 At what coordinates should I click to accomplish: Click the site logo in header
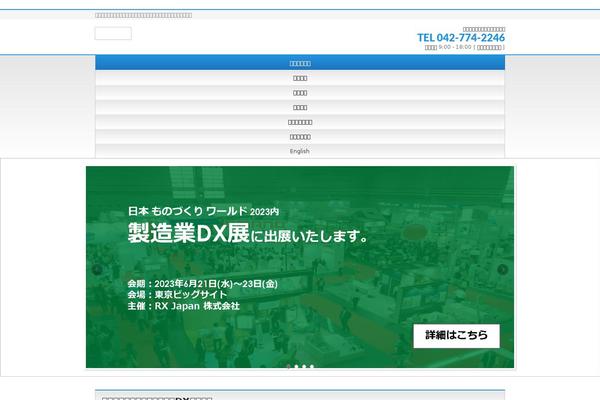click(x=113, y=33)
